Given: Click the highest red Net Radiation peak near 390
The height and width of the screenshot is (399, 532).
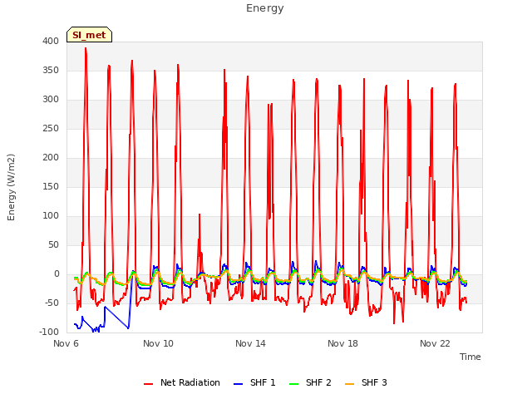Looking at the screenshot, I should pyautogui.click(x=86, y=48).
